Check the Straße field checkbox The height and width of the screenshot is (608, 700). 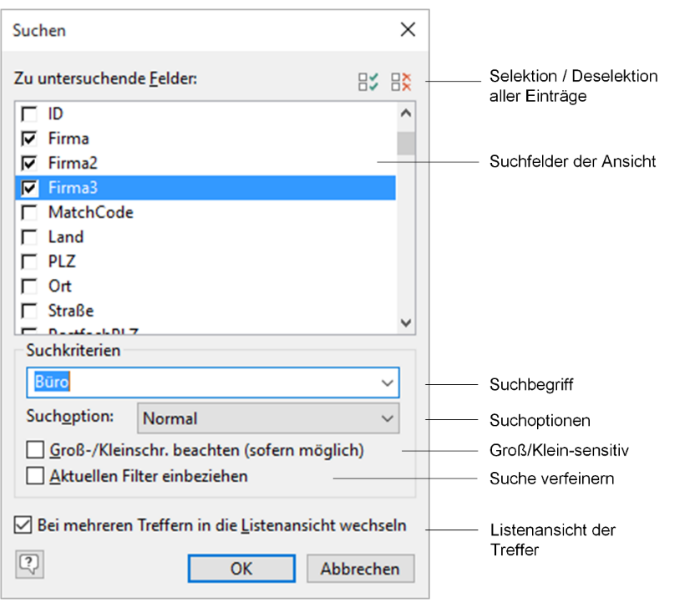pos(29,311)
